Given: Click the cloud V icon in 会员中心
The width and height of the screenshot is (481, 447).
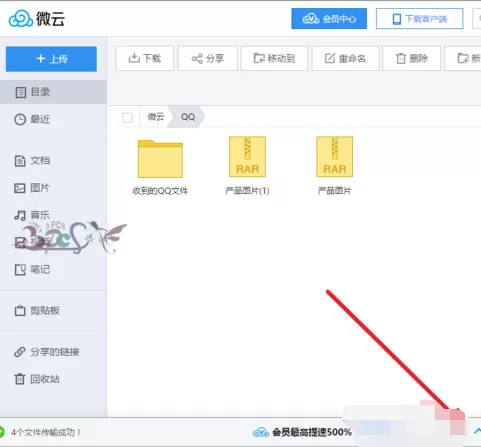Looking at the screenshot, I should click(x=311, y=19).
